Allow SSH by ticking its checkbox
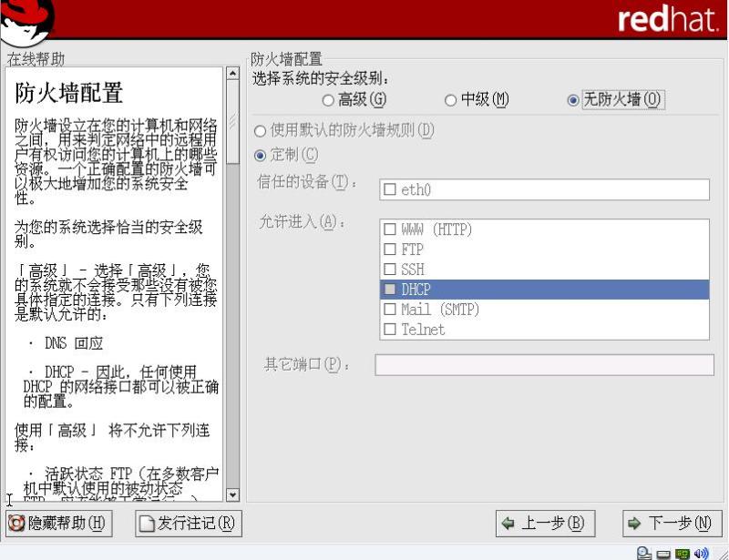 (390, 270)
